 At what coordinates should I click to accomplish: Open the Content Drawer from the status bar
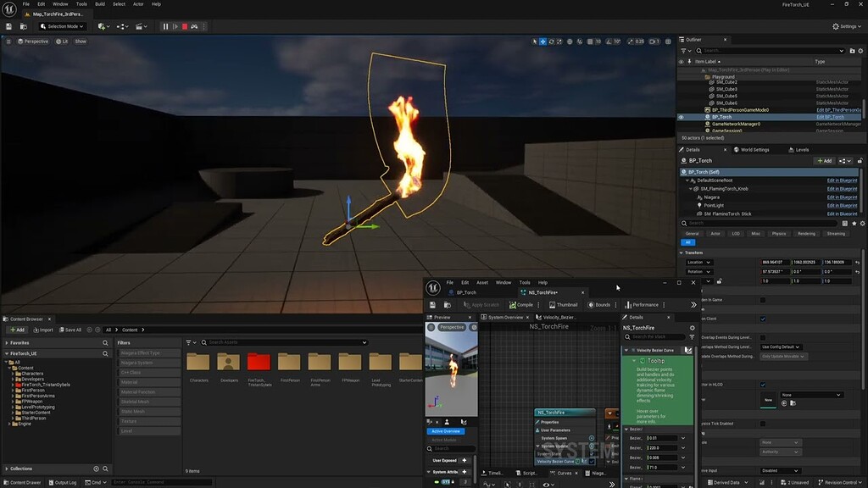tap(25, 482)
